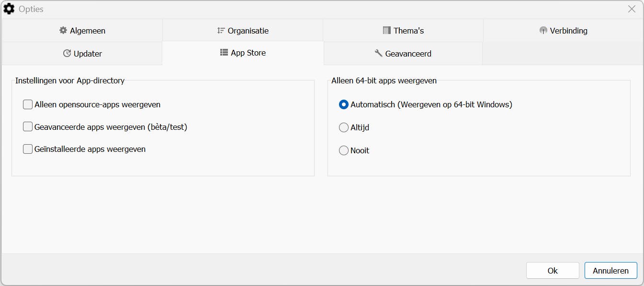
Task: Click the clock icon on the Updater tab
Action: [x=67, y=53]
